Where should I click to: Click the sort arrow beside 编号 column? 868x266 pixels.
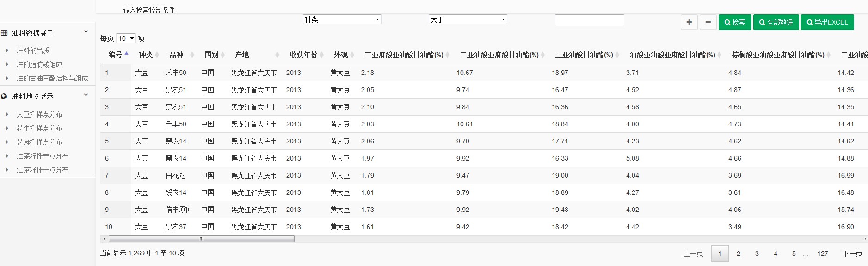click(127, 54)
